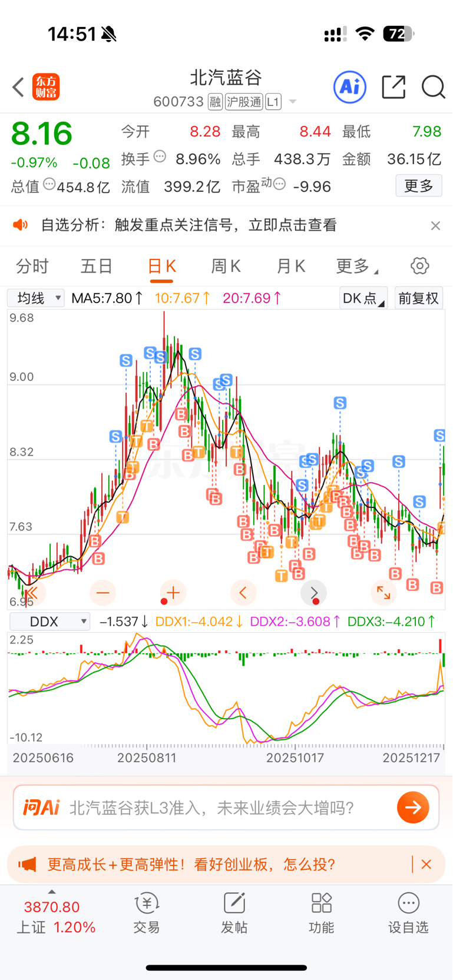The image size is (453, 980).
Task: Open the DK点 dropdown
Action: [x=363, y=298]
